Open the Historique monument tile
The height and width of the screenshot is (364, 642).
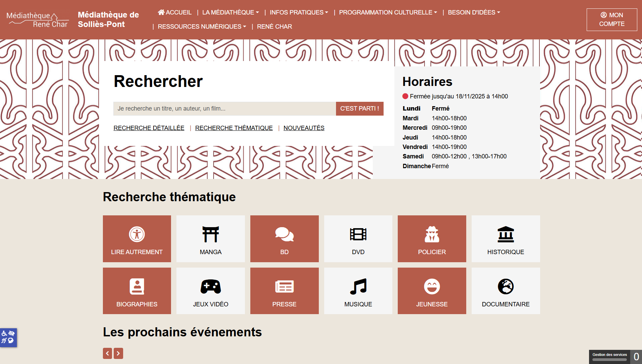point(505,239)
